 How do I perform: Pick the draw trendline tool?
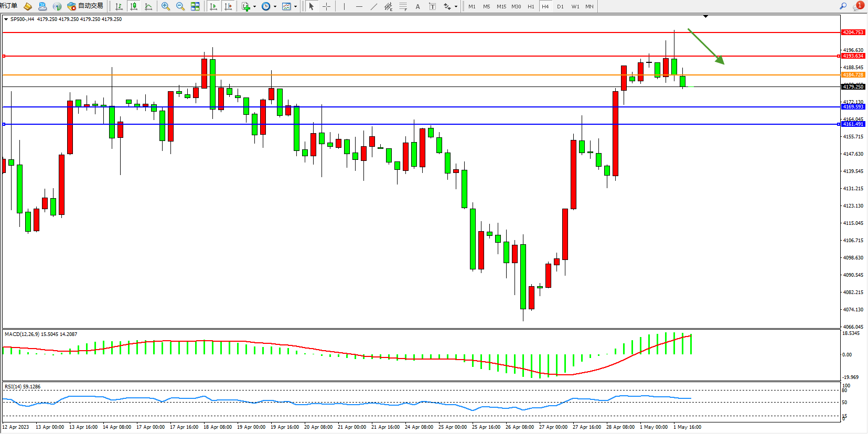(373, 6)
